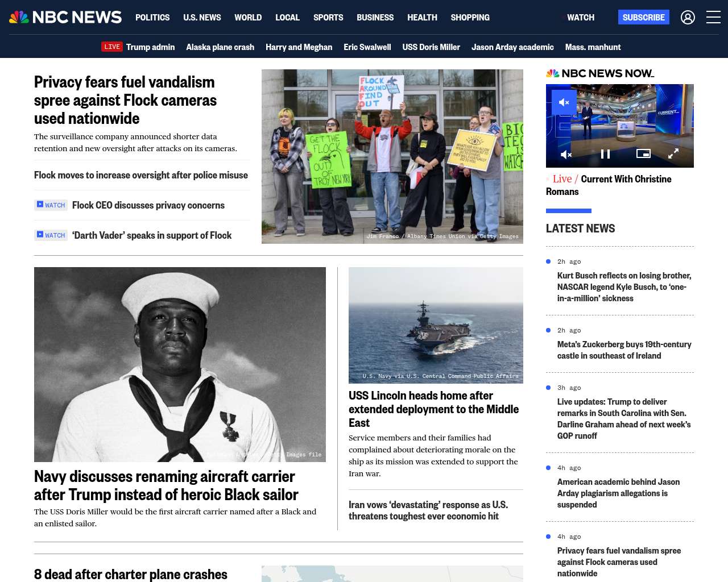Expand the live video to fullscreen
728x582 pixels.
(x=673, y=154)
